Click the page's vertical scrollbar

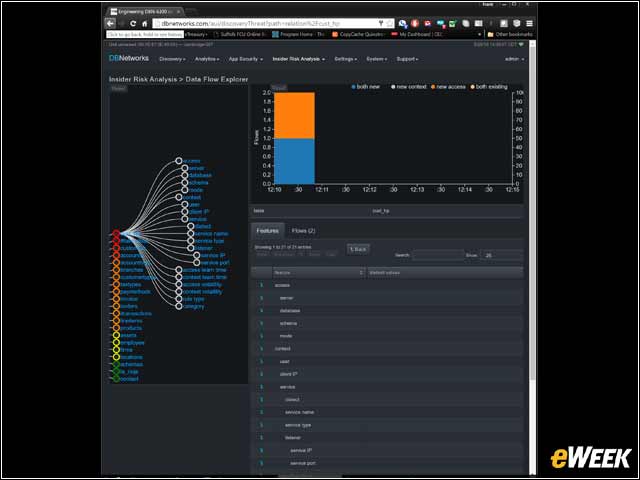point(532,212)
